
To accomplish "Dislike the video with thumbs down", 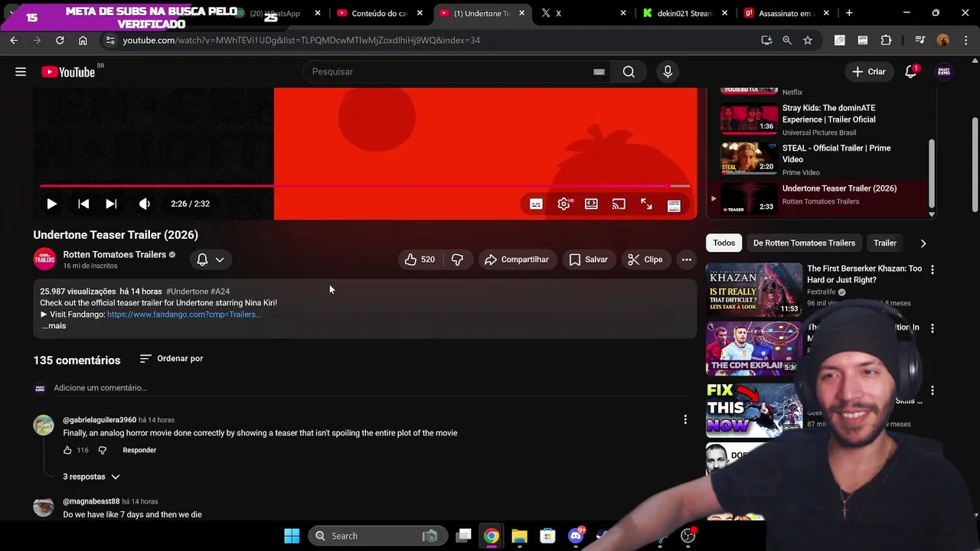I will [x=457, y=259].
